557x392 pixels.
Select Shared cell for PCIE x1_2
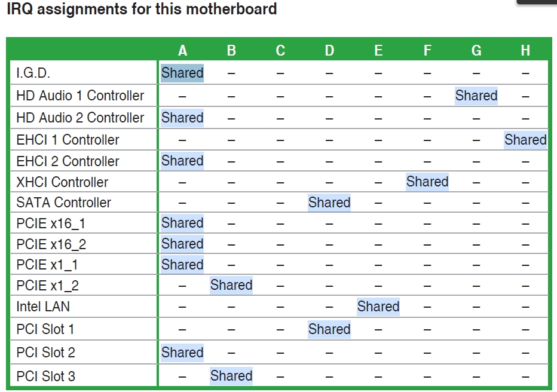tap(231, 285)
